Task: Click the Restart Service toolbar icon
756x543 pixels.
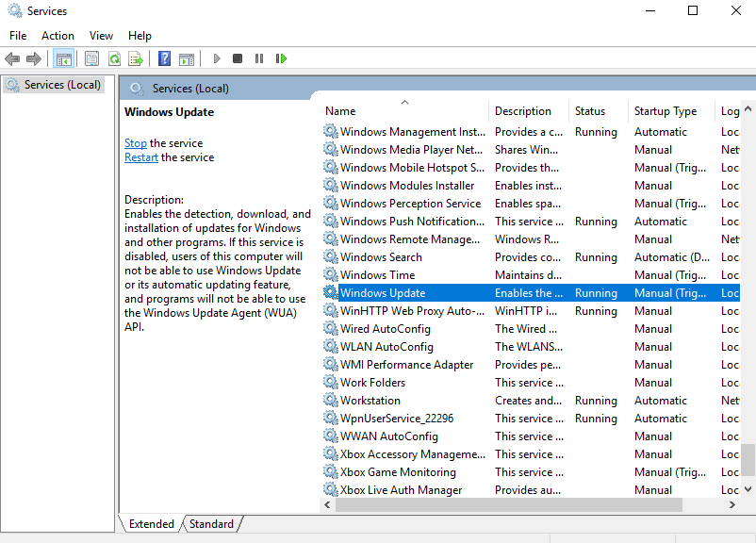Action: (x=281, y=58)
